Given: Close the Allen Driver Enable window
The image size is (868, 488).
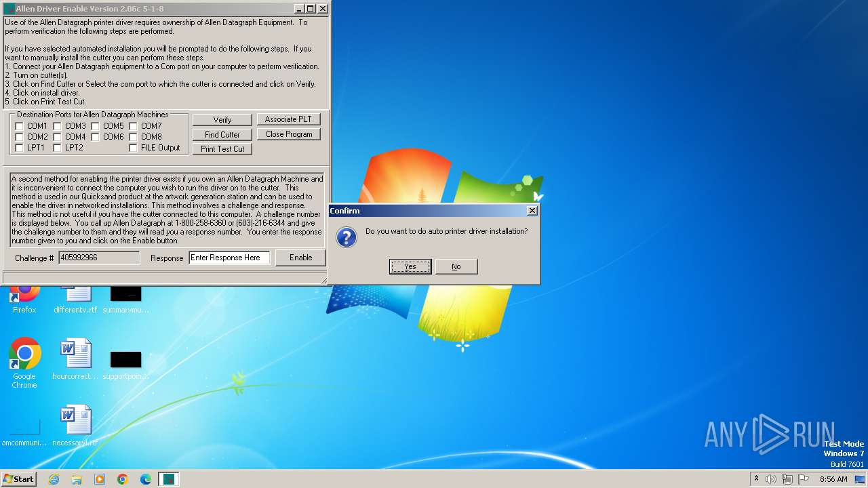Looking at the screenshot, I should 323,9.
